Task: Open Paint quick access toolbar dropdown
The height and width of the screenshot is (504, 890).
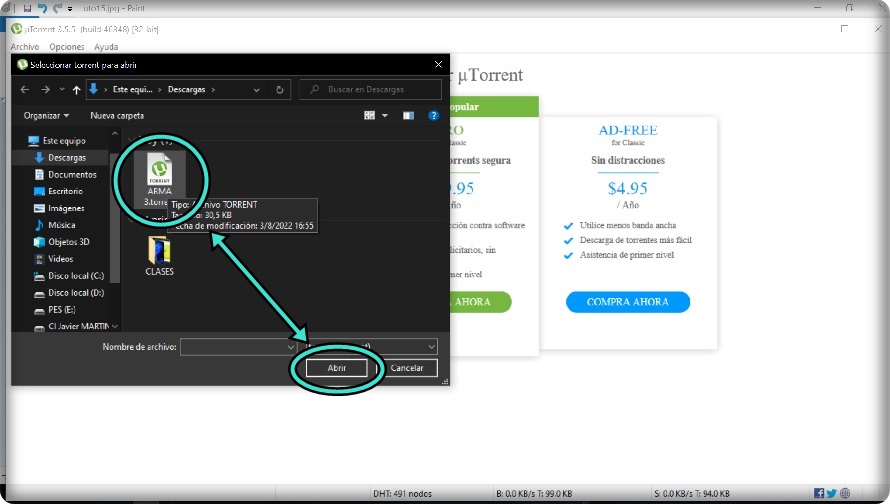Action: 70,9
